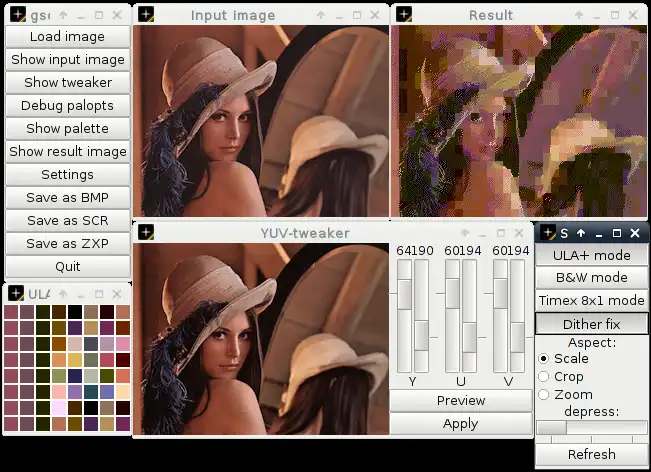Pick the pale lavender-pink swatch in the ULA palette
Image resolution: width=651 pixels, height=472 pixels.
pyautogui.click(x=59, y=408)
